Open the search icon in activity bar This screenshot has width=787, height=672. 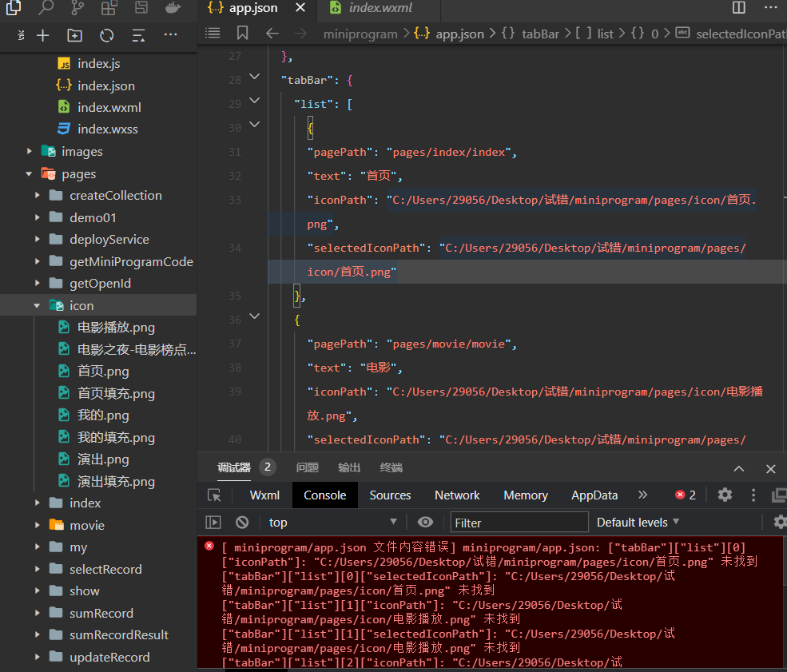click(x=46, y=7)
